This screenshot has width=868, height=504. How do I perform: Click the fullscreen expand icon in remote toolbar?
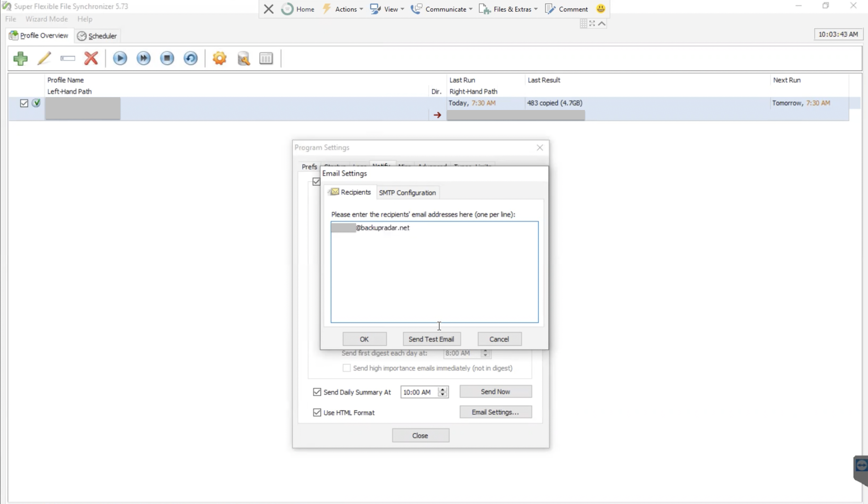click(x=592, y=23)
